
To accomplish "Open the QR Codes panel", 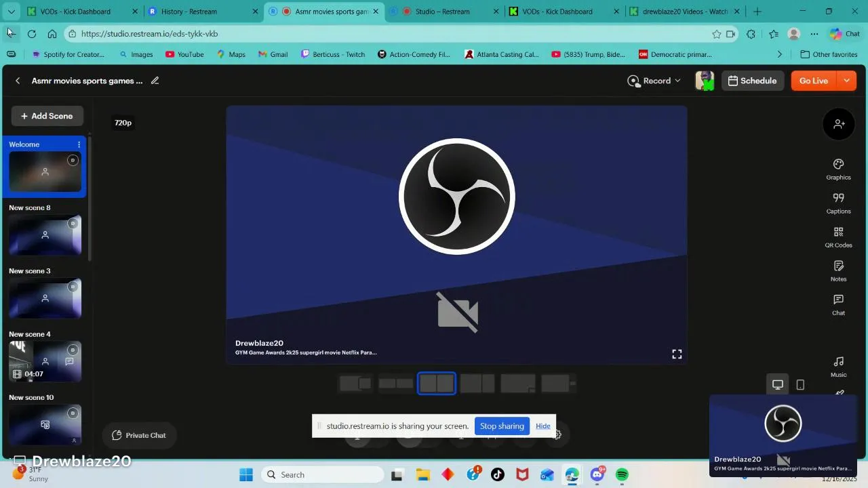I will [x=838, y=237].
